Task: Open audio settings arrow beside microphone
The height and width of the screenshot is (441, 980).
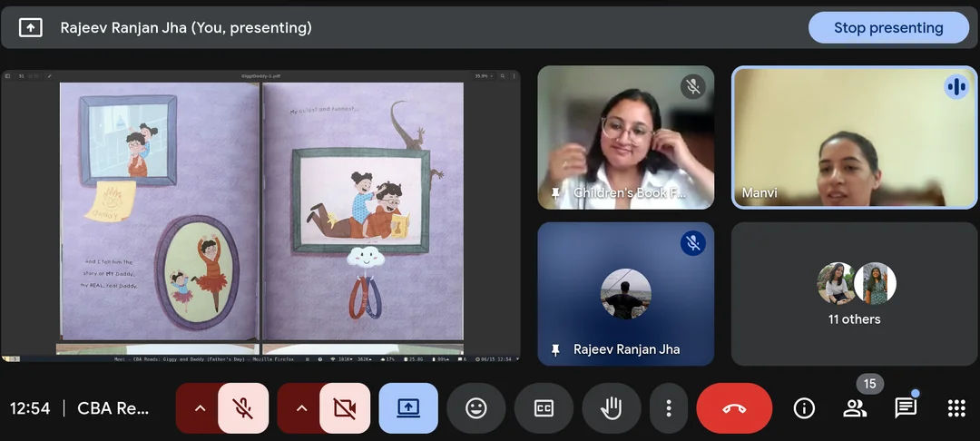Action: coord(200,408)
